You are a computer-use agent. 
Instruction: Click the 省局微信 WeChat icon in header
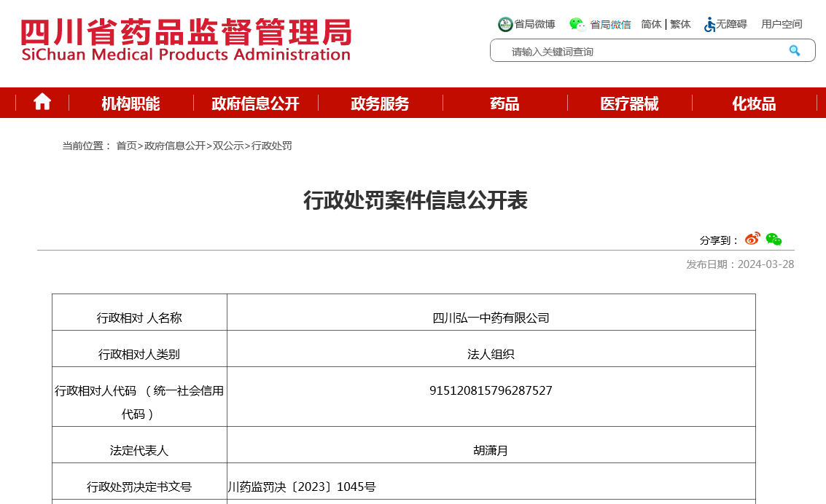pyautogui.click(x=577, y=24)
